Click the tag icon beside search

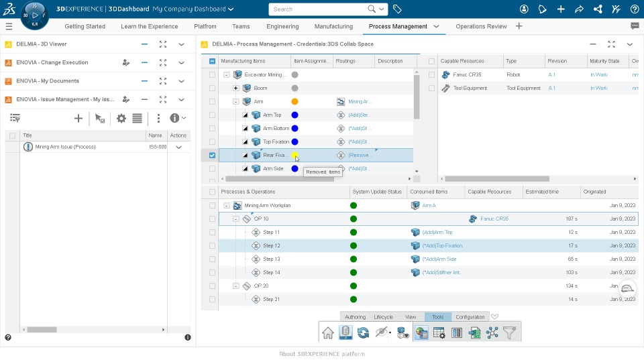point(397,9)
